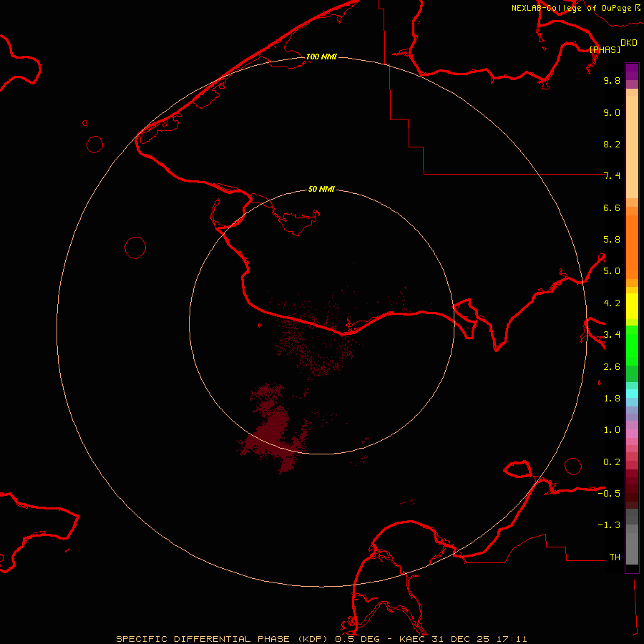Click the -1.3 scale value
Screen dimensions: 644x644
pos(609,525)
